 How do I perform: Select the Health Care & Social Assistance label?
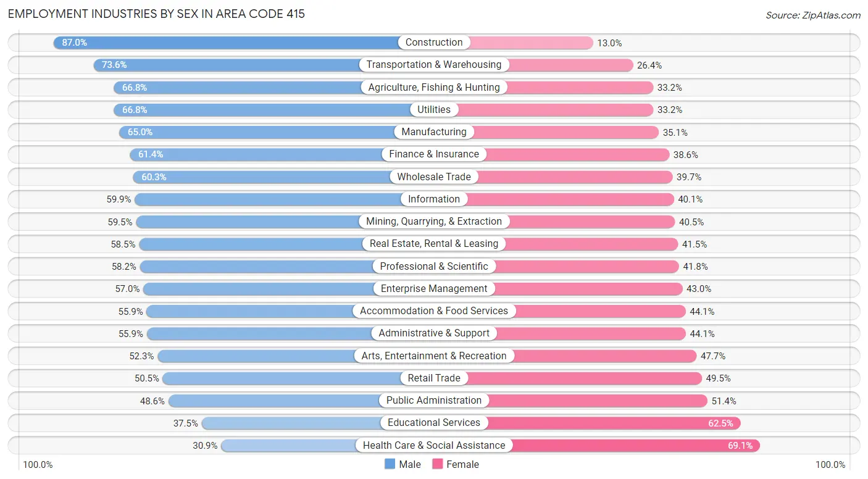point(434,445)
